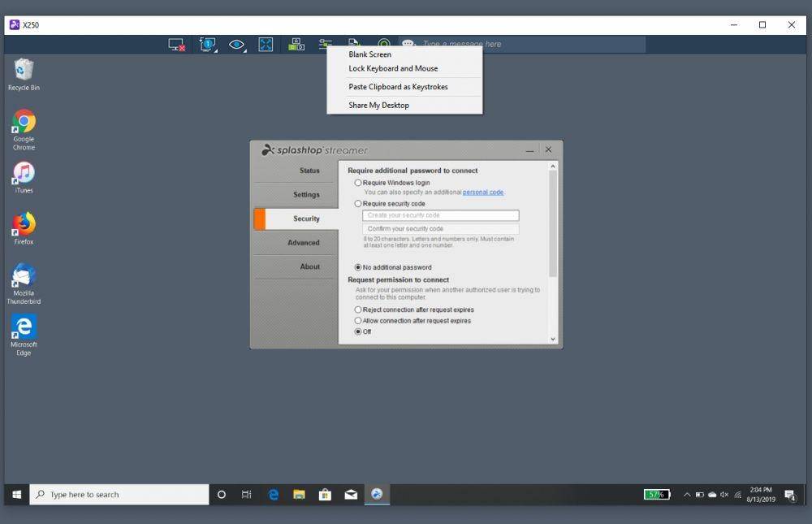Open the clock showing 2:04 PM
Image resolution: width=812 pixels, height=524 pixels.
(761, 495)
